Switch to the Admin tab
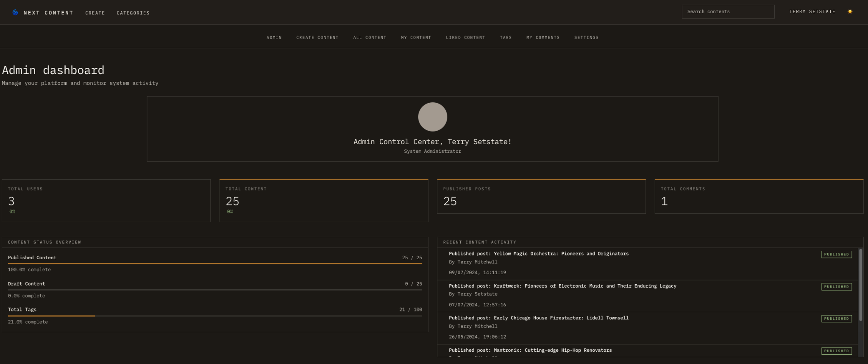The image size is (868, 364). (274, 37)
